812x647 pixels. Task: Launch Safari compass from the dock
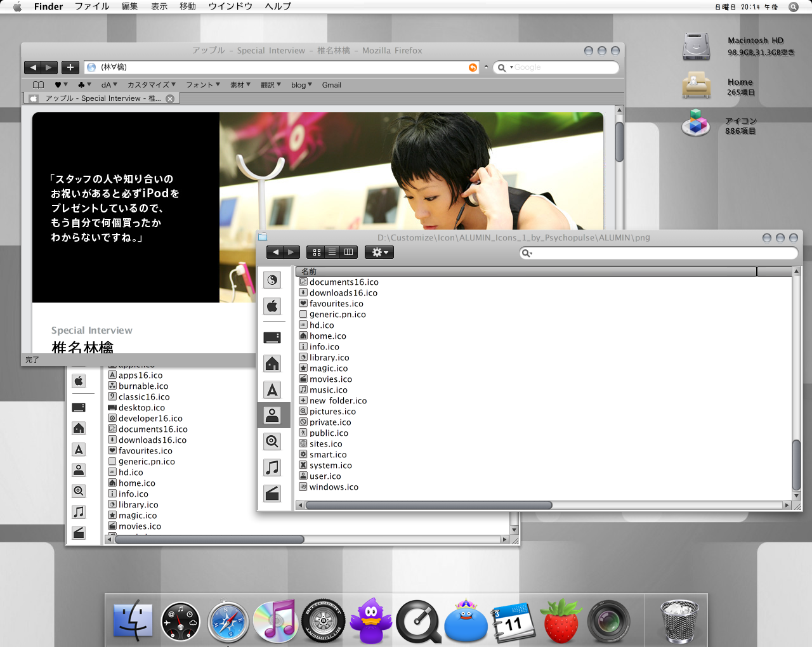coord(228,622)
